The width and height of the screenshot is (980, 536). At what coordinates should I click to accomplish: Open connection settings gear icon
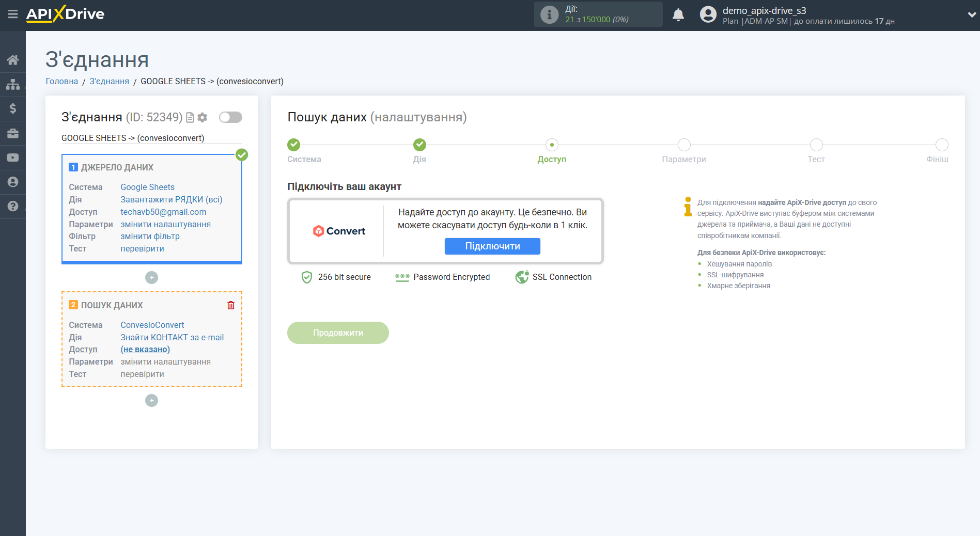[203, 118]
